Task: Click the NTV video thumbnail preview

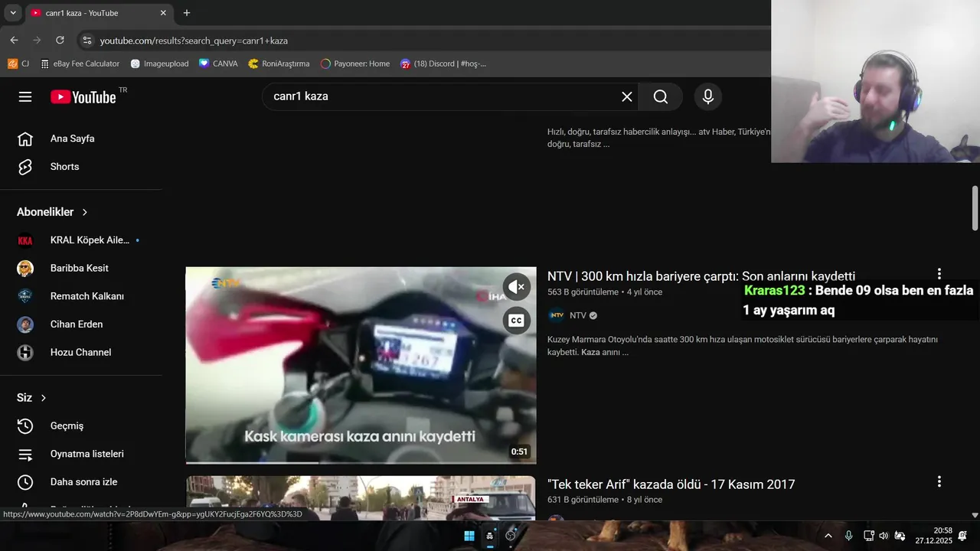Action: coord(361,365)
